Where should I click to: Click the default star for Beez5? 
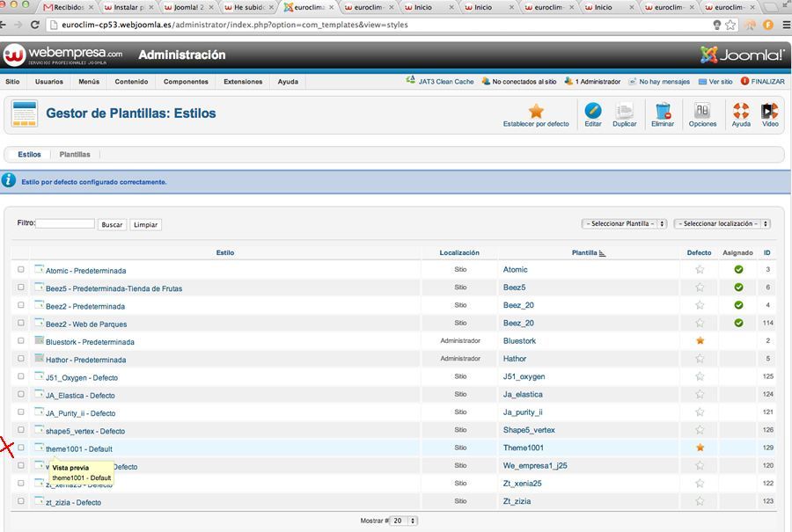(700, 288)
